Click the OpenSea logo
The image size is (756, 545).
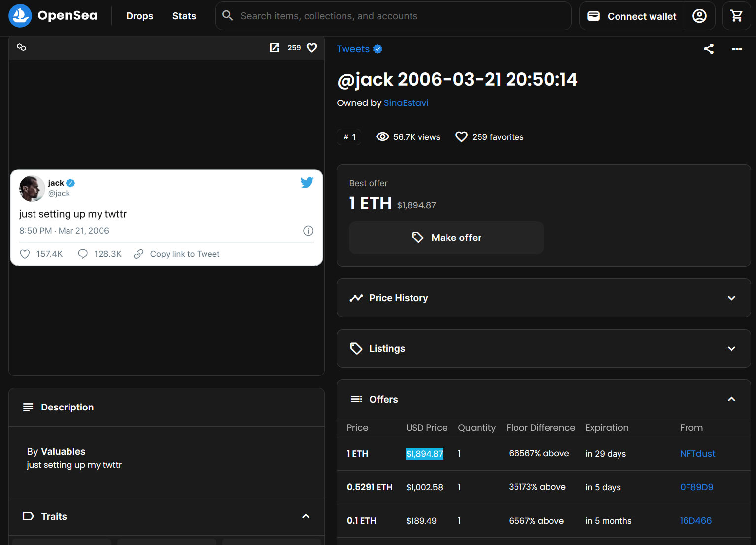[53, 16]
